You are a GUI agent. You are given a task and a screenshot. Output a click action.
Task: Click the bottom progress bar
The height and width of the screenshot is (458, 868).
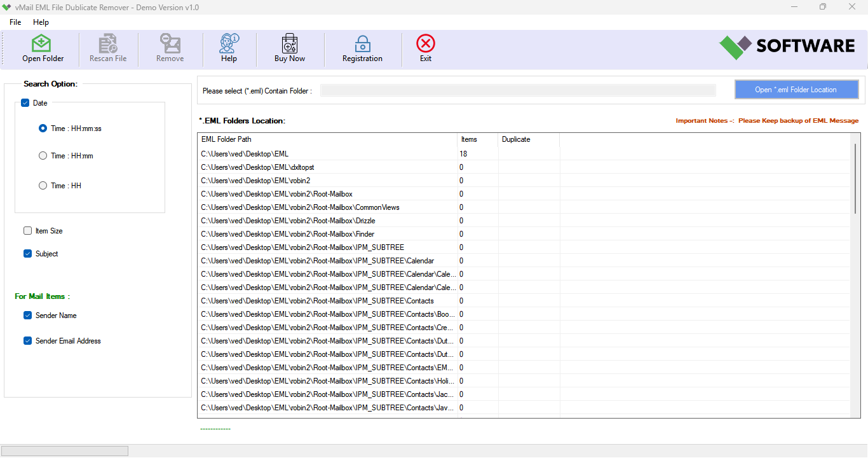[65, 451]
